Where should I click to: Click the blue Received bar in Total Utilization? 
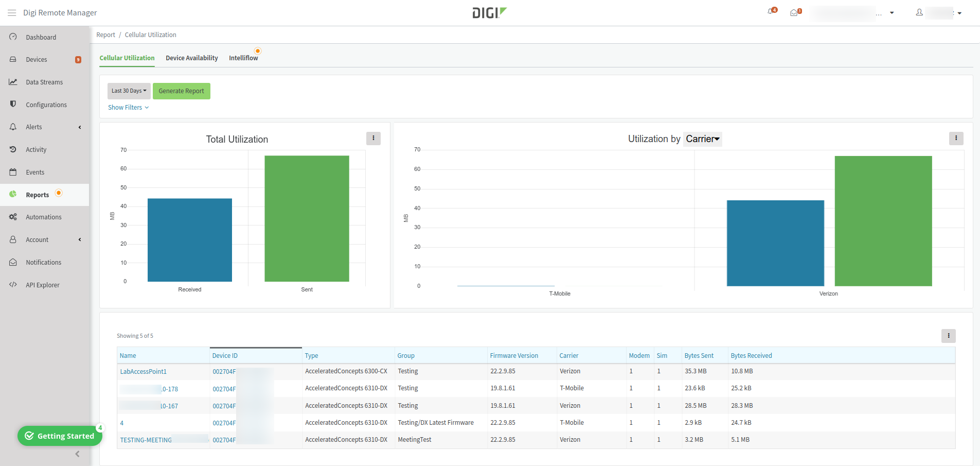(190, 240)
